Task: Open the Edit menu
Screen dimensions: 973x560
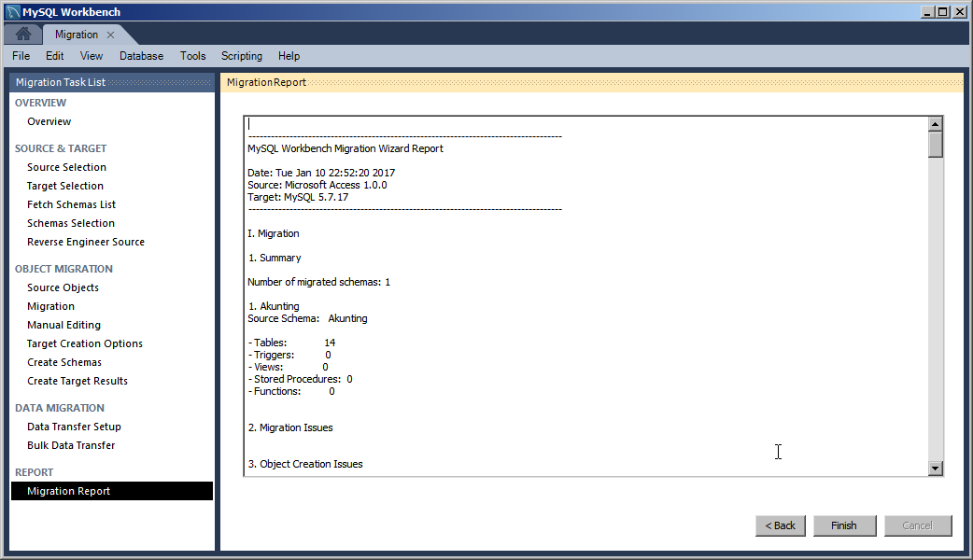Action: (x=54, y=56)
